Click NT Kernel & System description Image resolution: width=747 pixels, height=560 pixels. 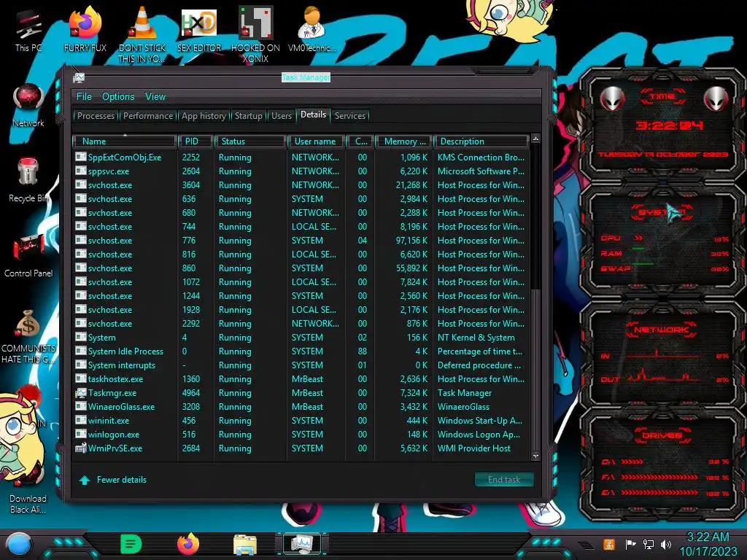click(476, 338)
